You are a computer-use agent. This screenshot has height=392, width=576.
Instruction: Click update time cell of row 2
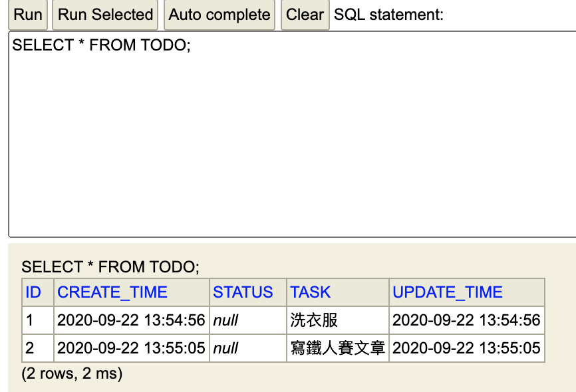466,348
